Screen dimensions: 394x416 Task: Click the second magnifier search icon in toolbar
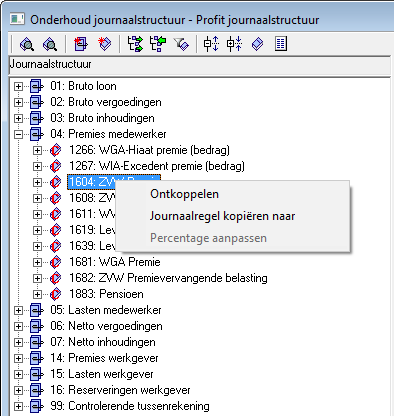[50, 44]
